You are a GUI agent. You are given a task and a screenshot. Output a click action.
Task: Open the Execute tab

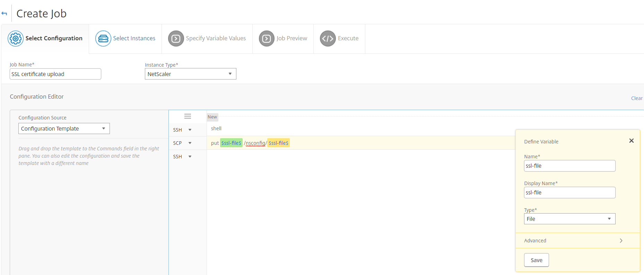[339, 39]
